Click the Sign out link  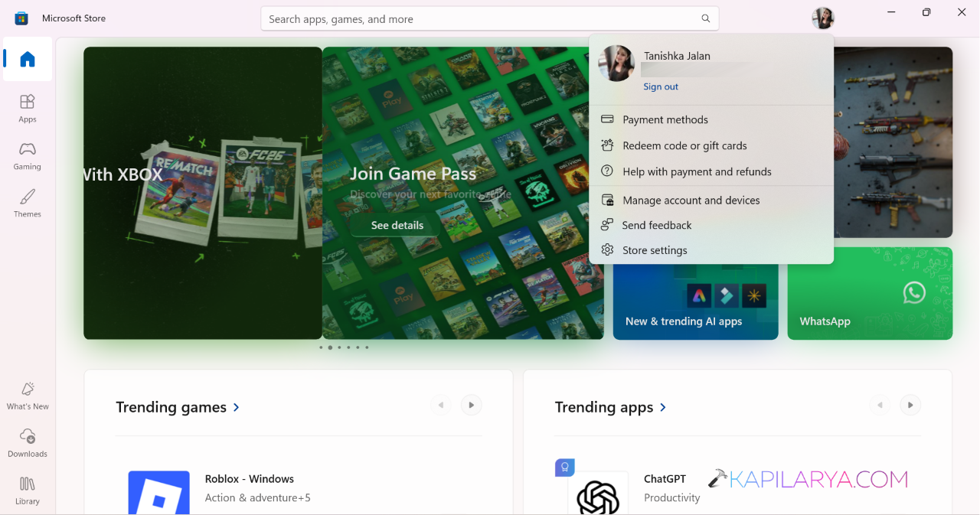click(661, 86)
